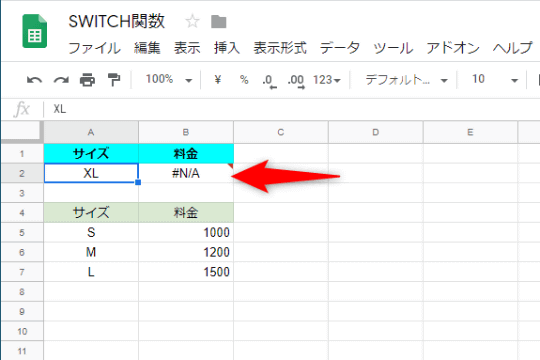
Task: Select row 4 header
Action: point(22,213)
